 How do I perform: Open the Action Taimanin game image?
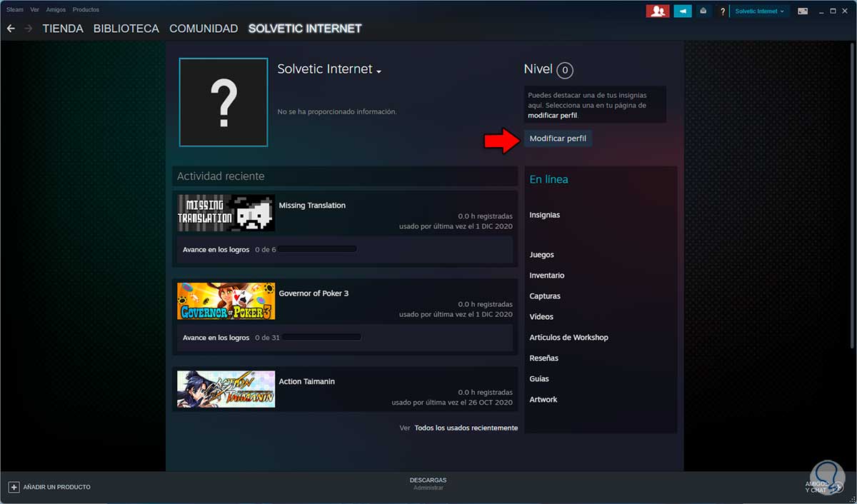[x=226, y=389]
